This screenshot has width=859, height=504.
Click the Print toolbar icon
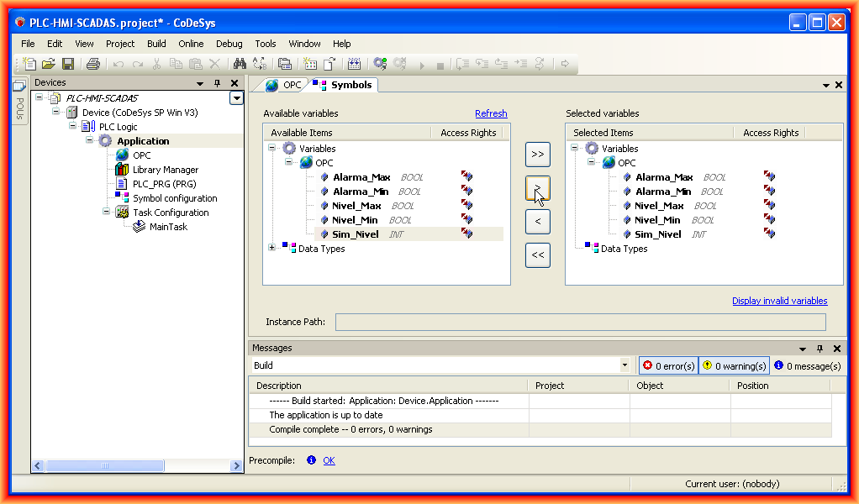tap(93, 64)
